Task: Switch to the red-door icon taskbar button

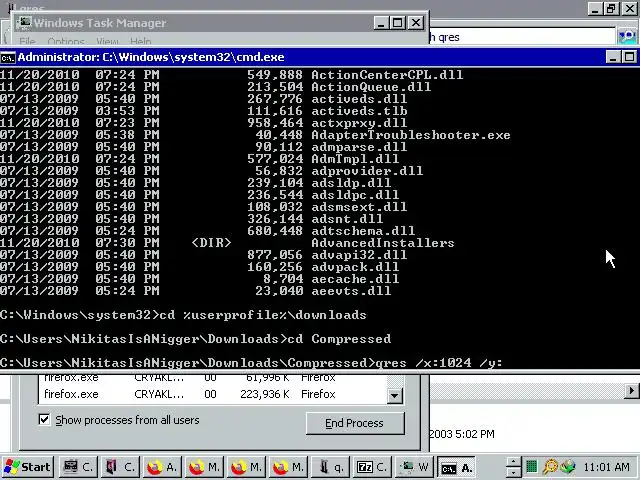Action: tap(120, 467)
